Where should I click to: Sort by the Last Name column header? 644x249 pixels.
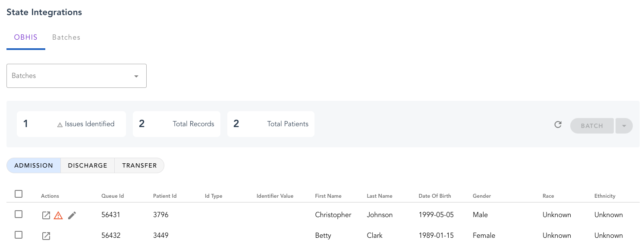[x=380, y=196]
